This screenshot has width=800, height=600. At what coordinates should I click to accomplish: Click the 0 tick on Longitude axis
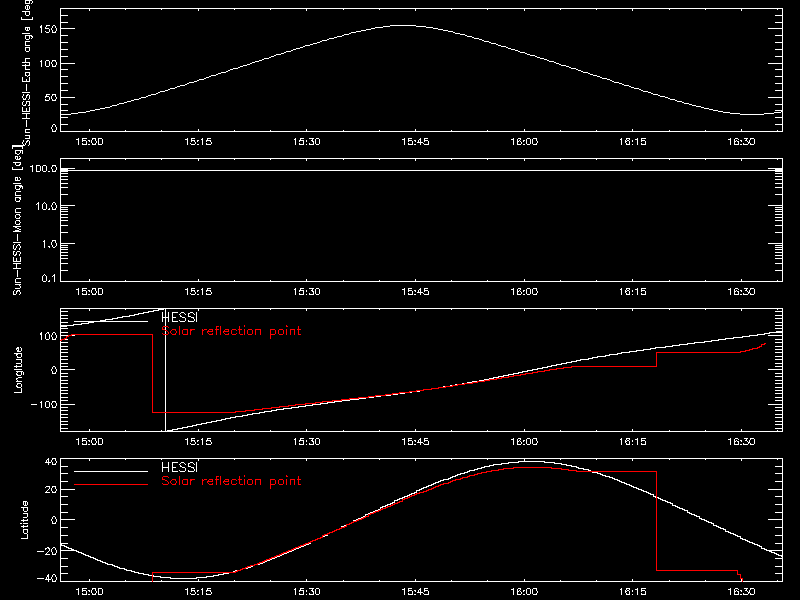54,370
